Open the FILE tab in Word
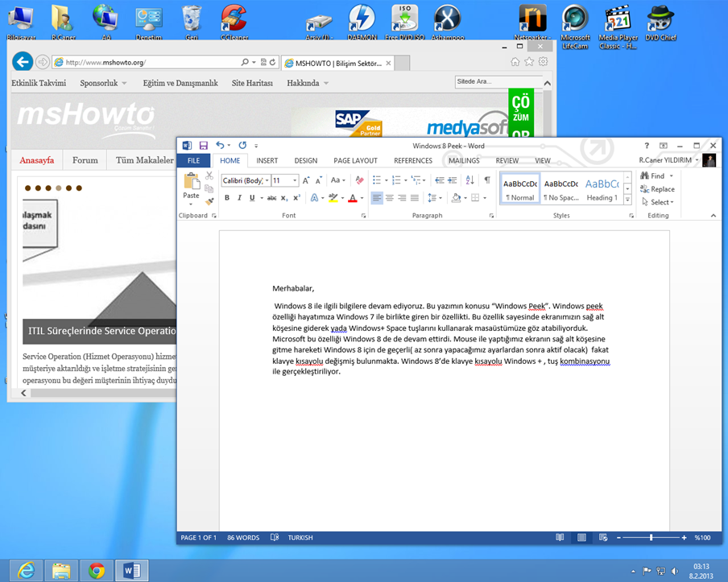The image size is (728, 582). [x=193, y=160]
